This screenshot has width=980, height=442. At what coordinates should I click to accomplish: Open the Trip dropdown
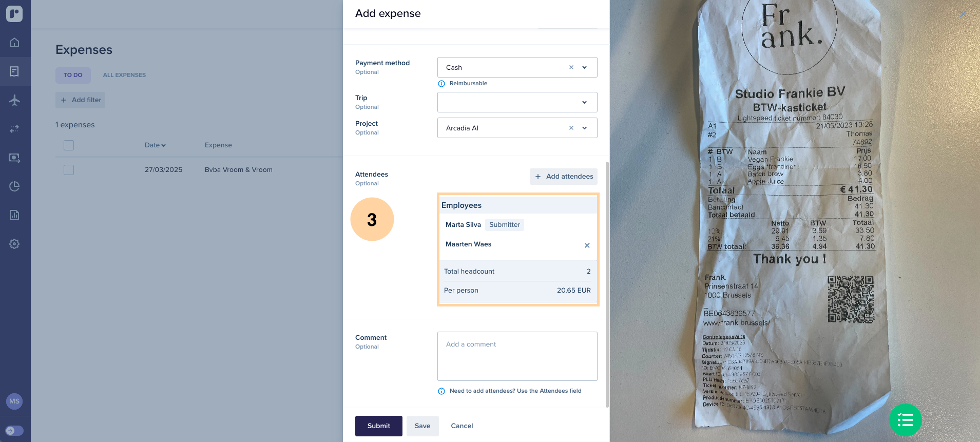[x=517, y=102]
